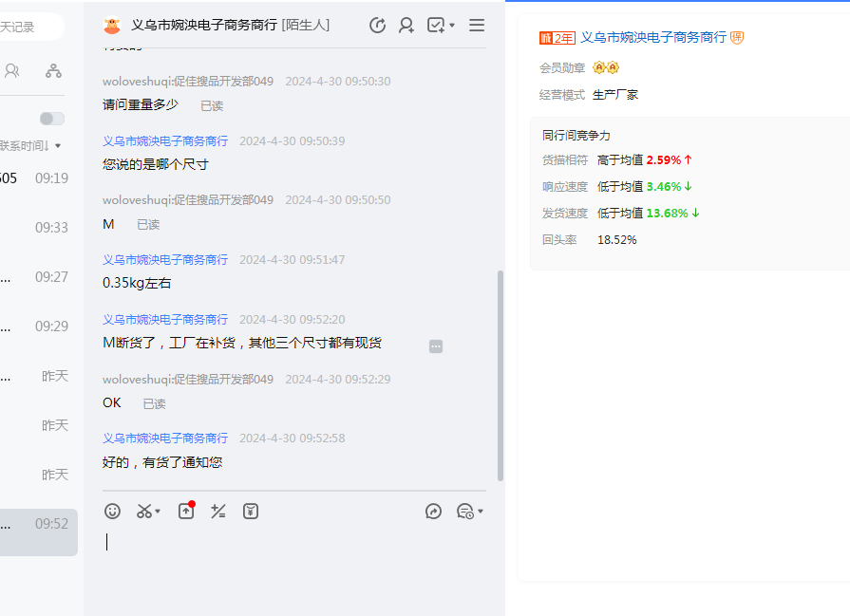Expand the timed message bubble dropdown
This screenshot has width=850, height=616.
pos(481,512)
